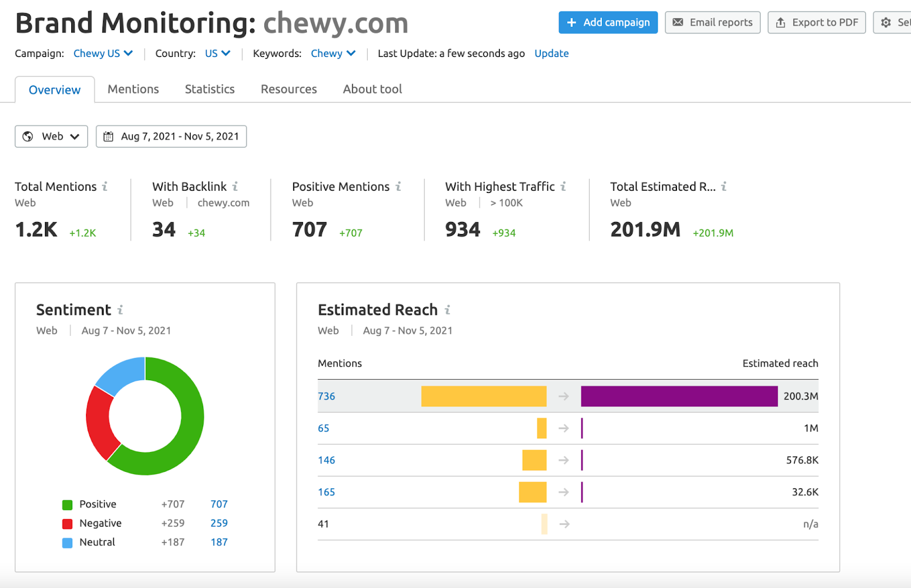The height and width of the screenshot is (588, 911).
Task: Click the Email reports button
Action: pos(712,22)
